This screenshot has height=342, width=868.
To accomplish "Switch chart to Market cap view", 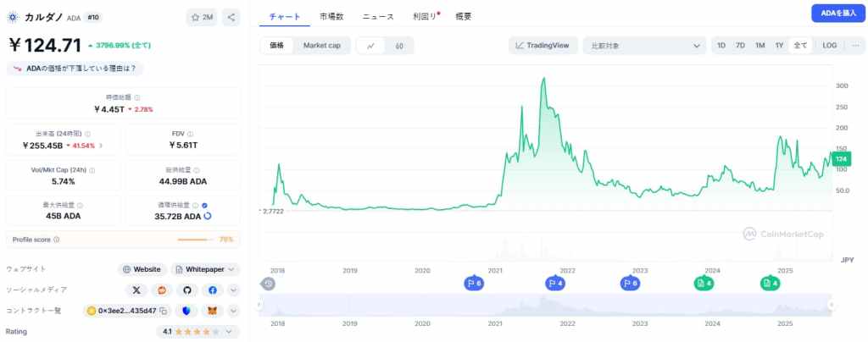I will pyautogui.click(x=321, y=46).
